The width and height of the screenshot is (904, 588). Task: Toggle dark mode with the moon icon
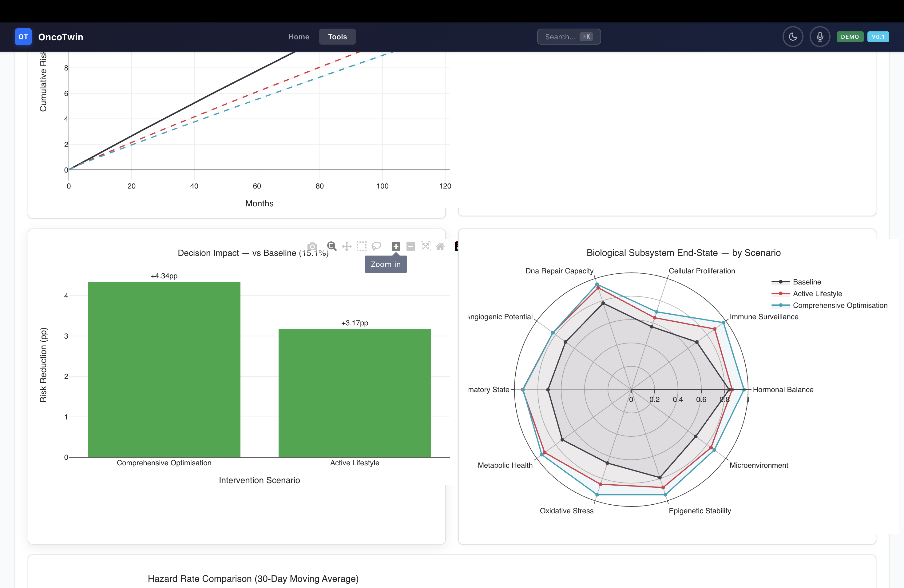793,37
